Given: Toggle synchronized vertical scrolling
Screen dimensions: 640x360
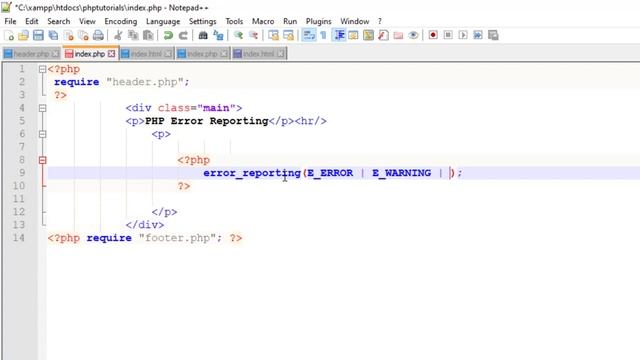Looking at the screenshot, I should [273, 36].
